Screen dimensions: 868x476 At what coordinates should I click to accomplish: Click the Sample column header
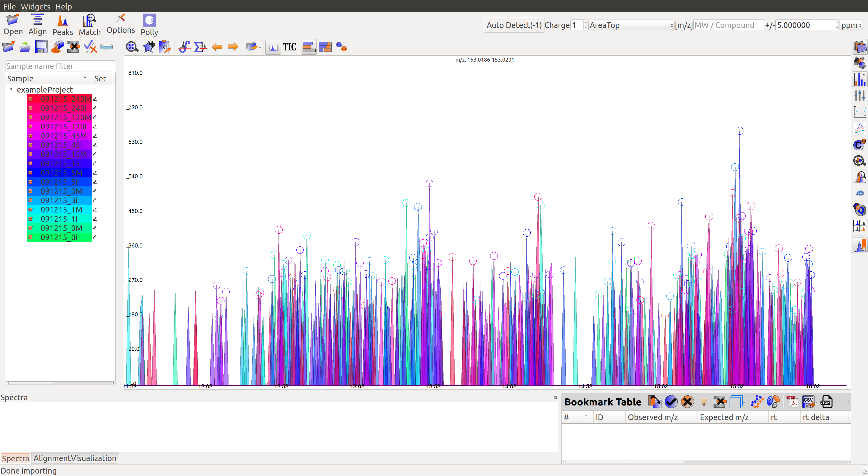click(x=48, y=78)
